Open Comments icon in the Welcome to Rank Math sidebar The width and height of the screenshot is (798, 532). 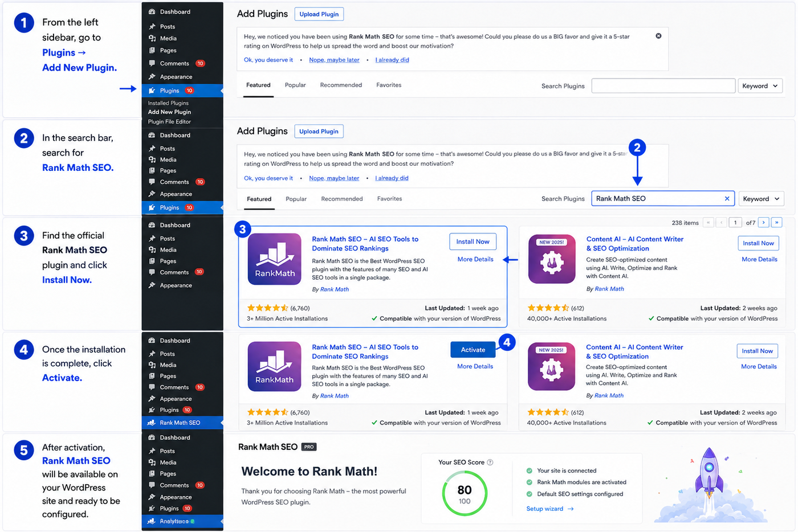[152, 485]
